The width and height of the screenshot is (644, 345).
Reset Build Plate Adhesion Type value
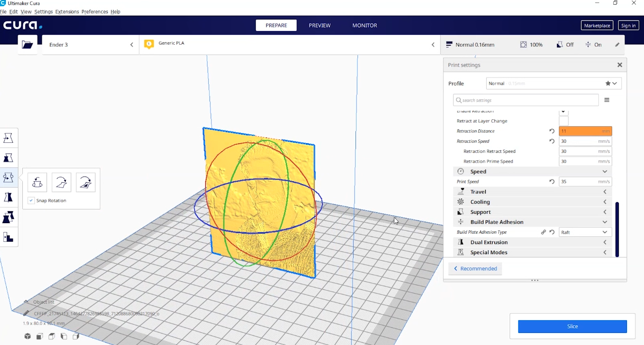point(552,232)
